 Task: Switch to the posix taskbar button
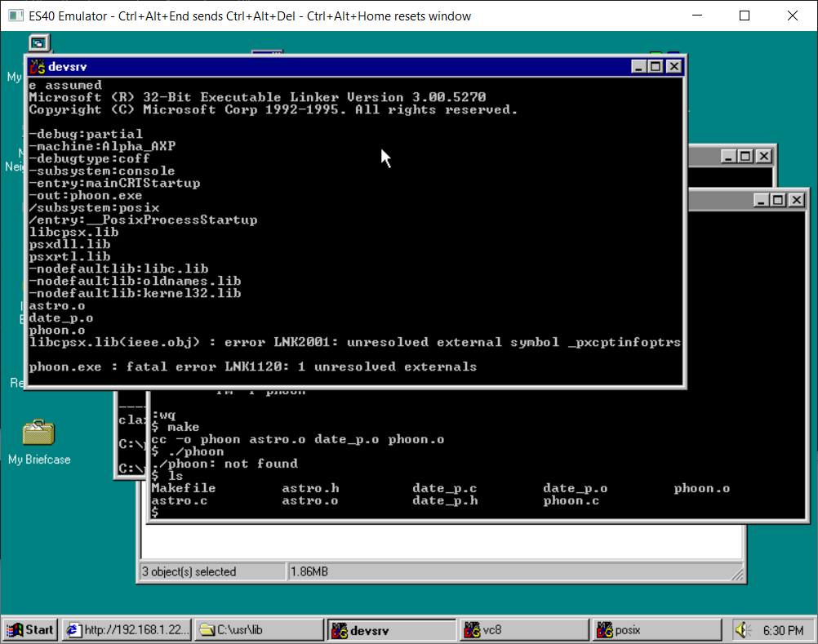pos(657,630)
